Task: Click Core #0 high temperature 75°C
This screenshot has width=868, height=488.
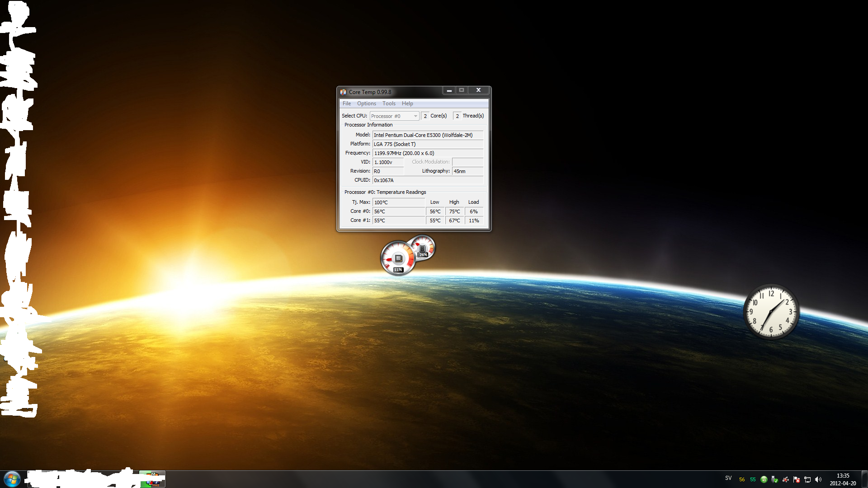Action: pos(454,211)
